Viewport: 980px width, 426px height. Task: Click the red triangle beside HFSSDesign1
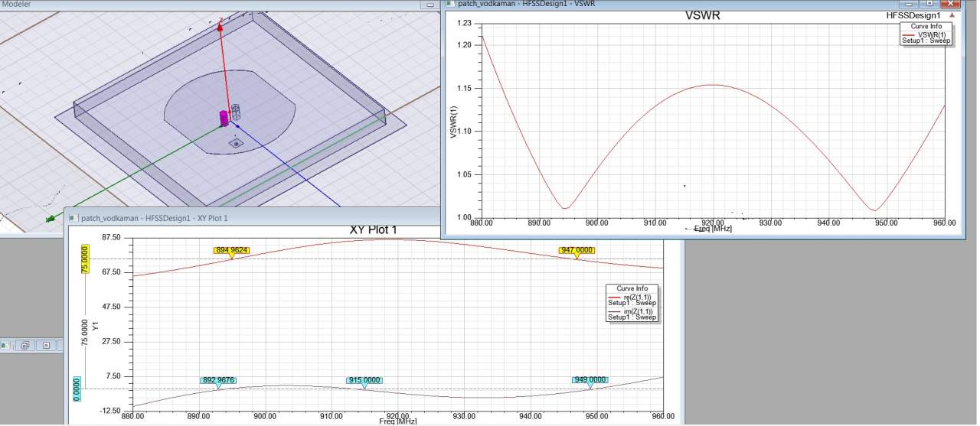point(952,15)
